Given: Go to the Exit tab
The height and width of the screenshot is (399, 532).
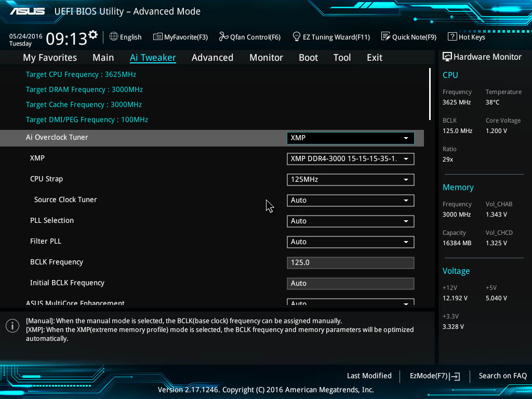Looking at the screenshot, I should [375, 58].
